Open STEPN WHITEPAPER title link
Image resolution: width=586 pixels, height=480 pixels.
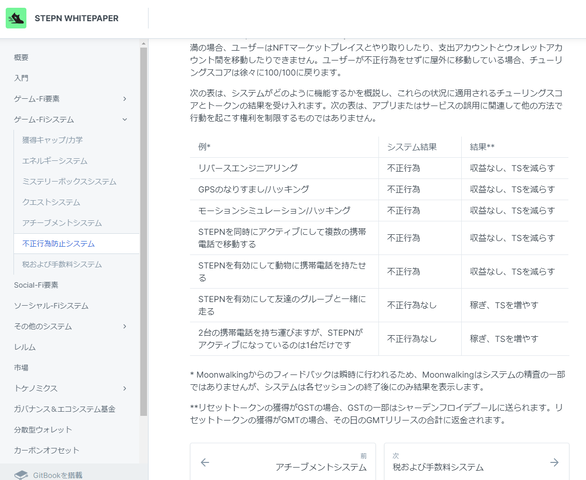pyautogui.click(x=77, y=18)
